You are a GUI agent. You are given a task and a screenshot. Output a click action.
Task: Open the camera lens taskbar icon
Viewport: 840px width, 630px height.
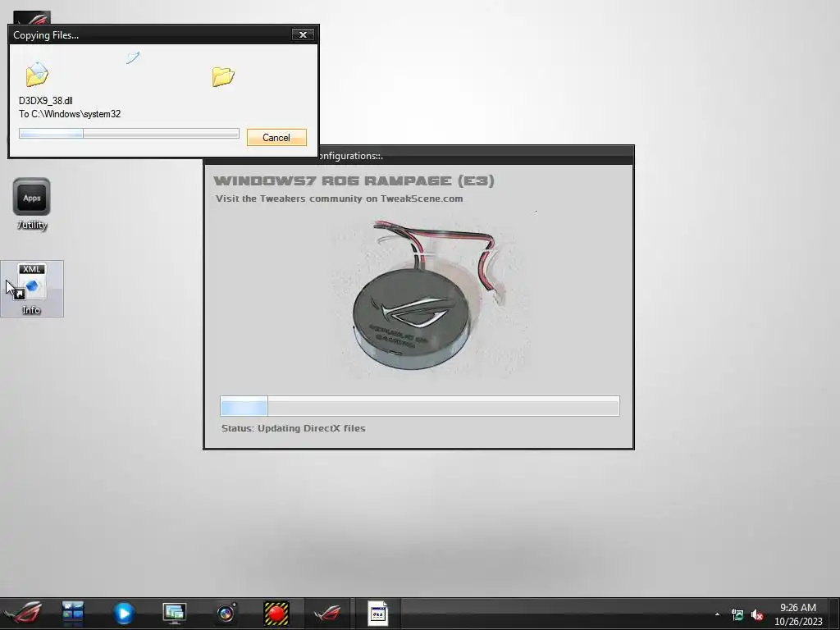coord(226,614)
